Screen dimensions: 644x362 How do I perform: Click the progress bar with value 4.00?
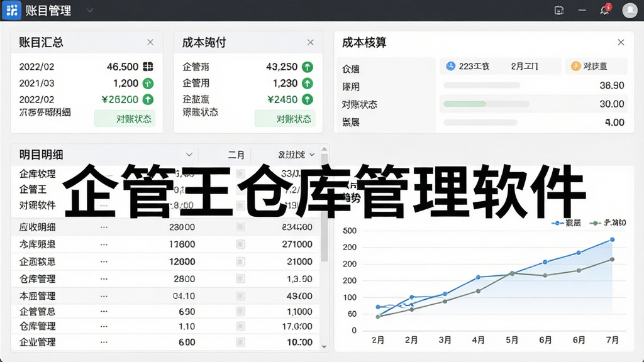(x=480, y=123)
